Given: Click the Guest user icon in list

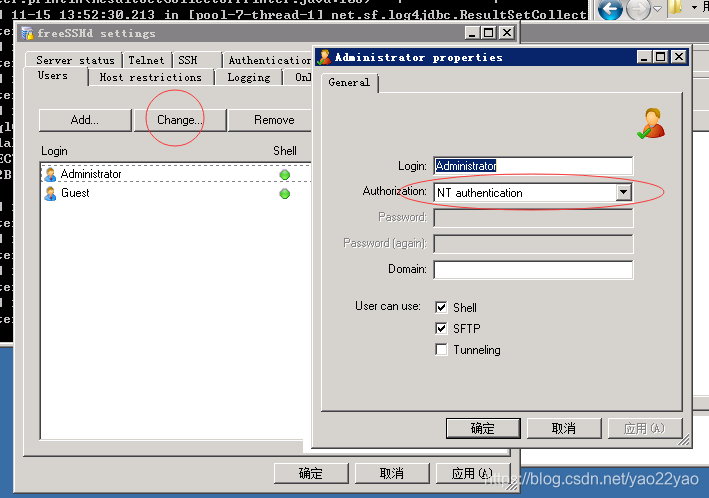Looking at the screenshot, I should 50,193.
